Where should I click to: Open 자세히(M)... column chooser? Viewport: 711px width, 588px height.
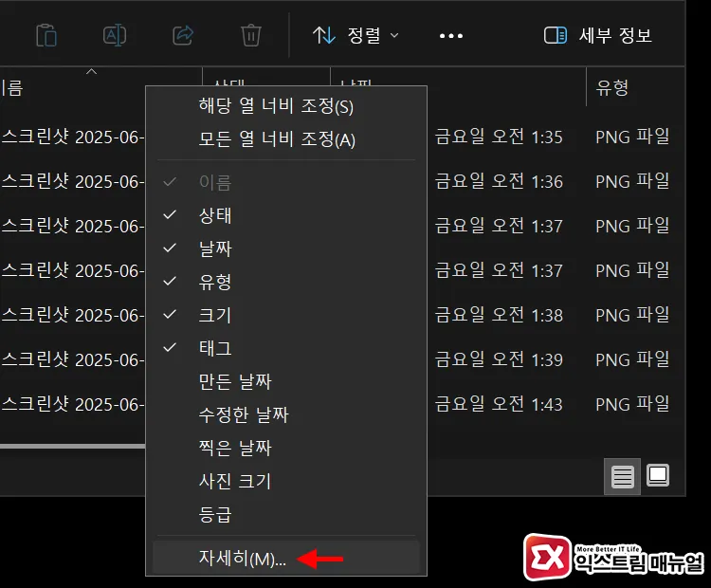(x=286, y=558)
